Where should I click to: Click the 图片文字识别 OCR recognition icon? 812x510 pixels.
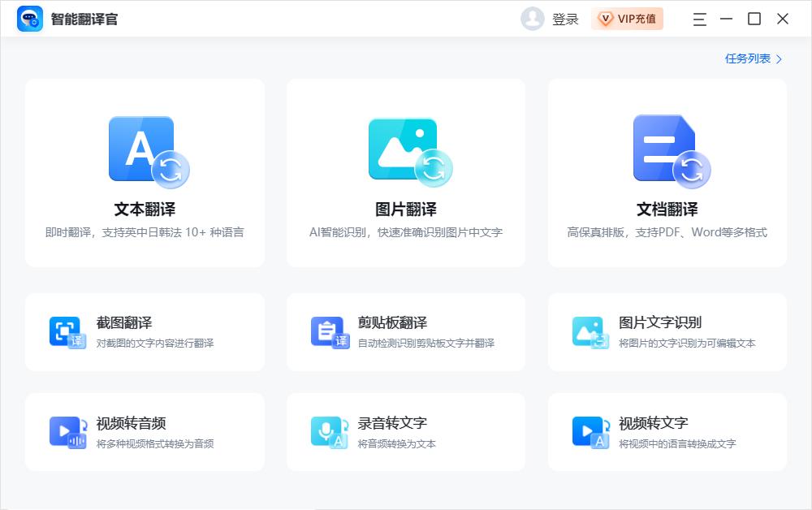[590, 331]
